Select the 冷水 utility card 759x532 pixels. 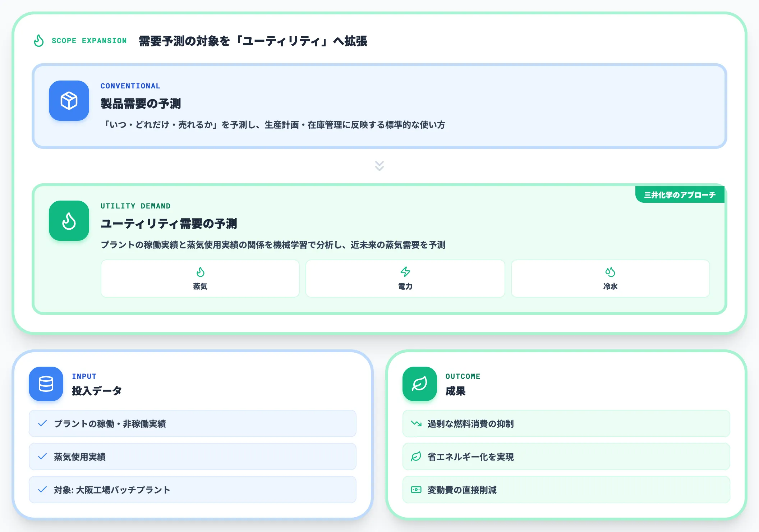(611, 279)
